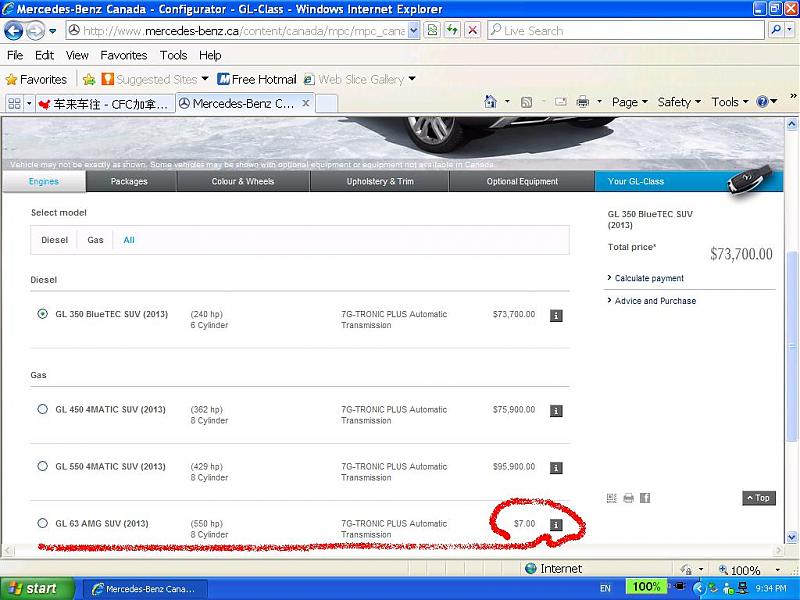The width and height of the screenshot is (800, 600).
Task: Open the Help question mark icon
Action: (762, 102)
